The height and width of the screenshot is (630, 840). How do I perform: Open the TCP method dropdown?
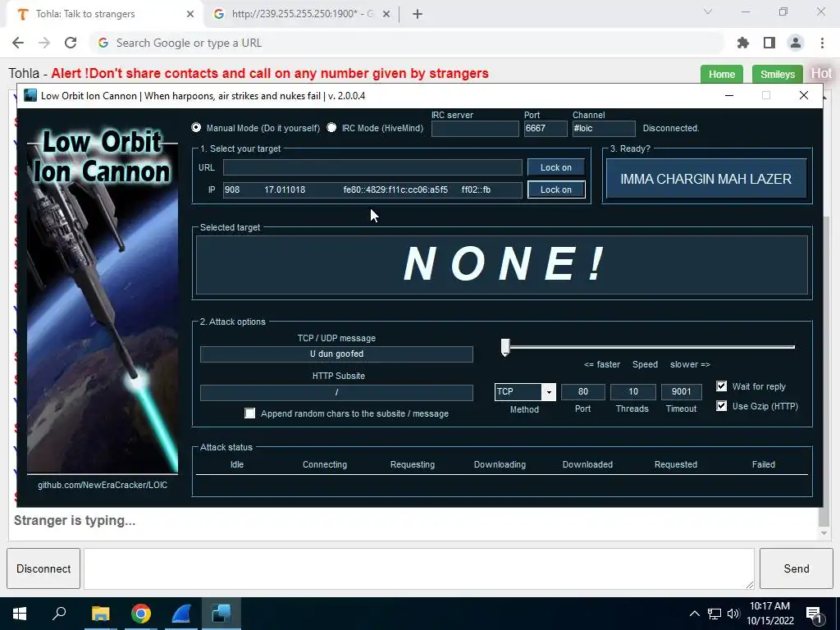(x=549, y=392)
